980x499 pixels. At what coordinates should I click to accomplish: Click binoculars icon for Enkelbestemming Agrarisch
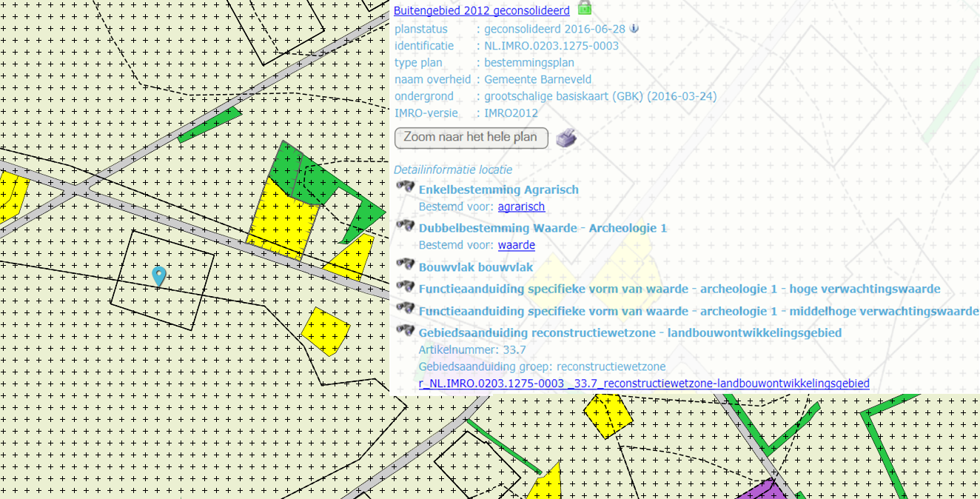pyautogui.click(x=405, y=187)
